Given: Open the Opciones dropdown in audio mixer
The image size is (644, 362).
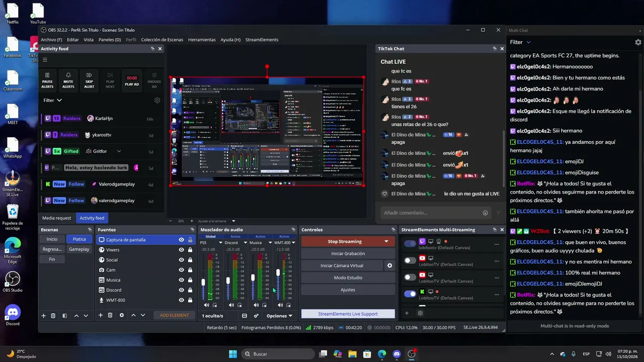Looking at the screenshot, I should coord(279,316).
